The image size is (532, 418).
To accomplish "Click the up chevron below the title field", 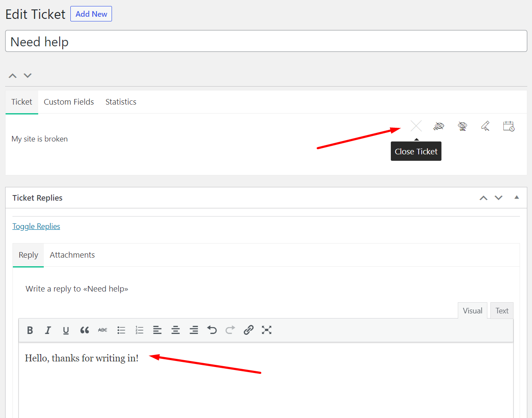I will 13,76.
